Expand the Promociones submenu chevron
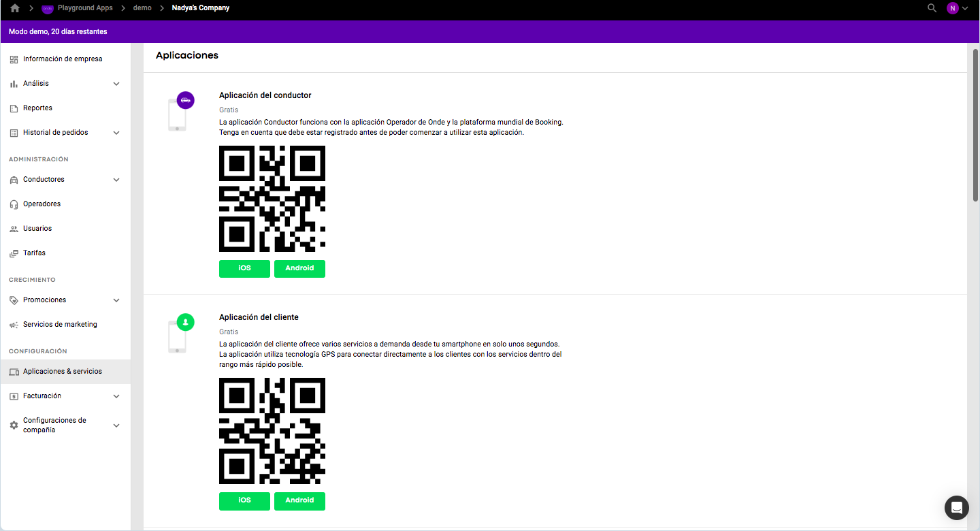980x531 pixels. 116,300
